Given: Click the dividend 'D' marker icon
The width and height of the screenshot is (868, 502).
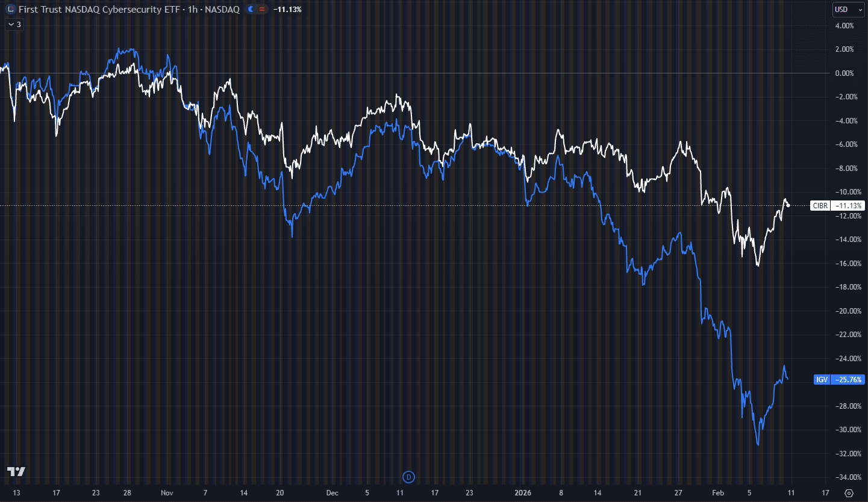Looking at the screenshot, I should coord(408,477).
